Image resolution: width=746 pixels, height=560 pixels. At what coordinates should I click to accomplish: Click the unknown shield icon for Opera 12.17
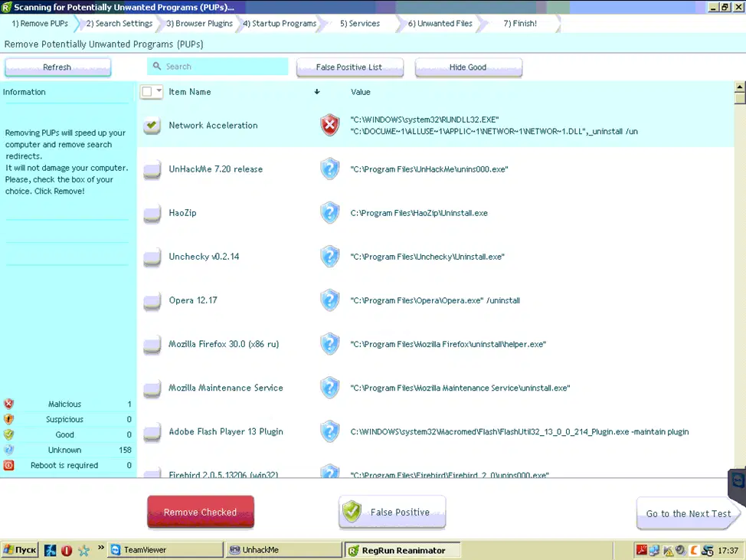pos(329,300)
